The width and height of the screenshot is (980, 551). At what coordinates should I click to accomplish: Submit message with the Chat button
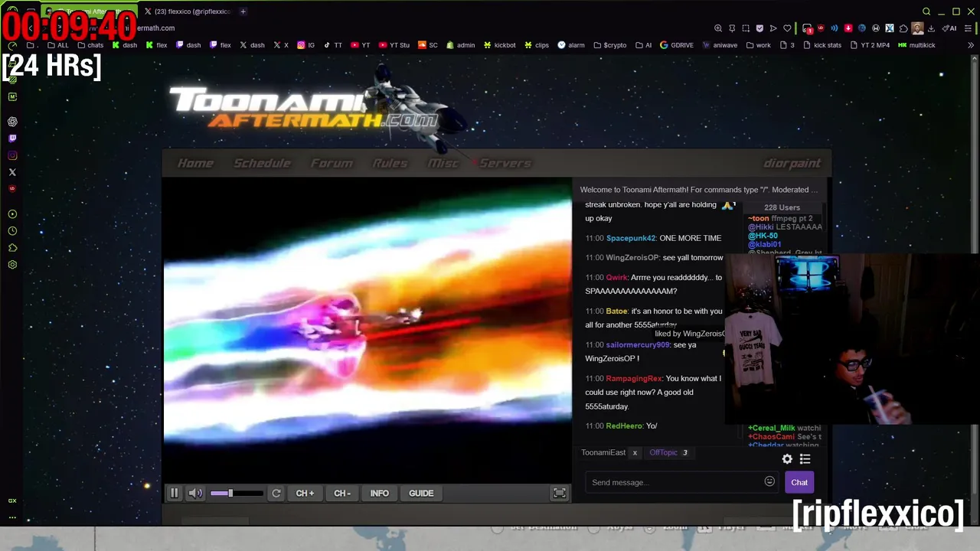799,482
